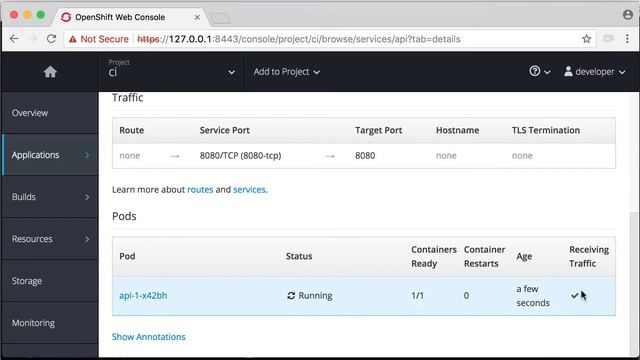
Task: Follow the routes documentation link
Action: point(200,190)
